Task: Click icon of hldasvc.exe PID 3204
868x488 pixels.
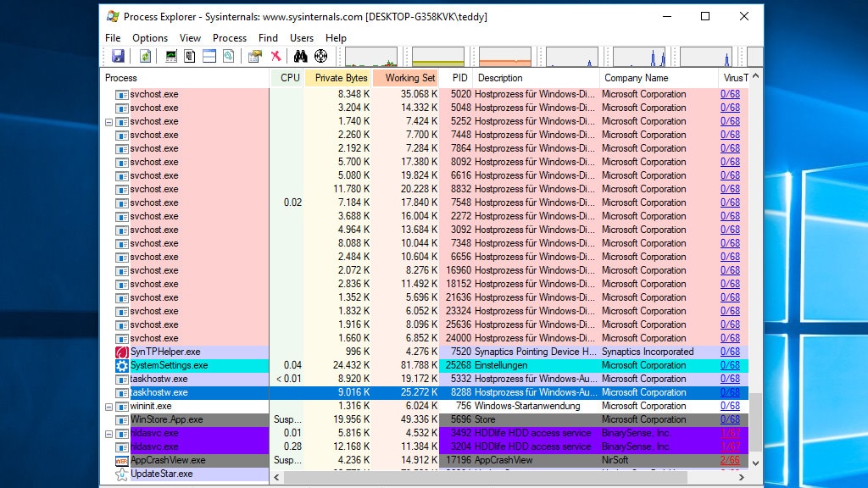Action: 122,447
